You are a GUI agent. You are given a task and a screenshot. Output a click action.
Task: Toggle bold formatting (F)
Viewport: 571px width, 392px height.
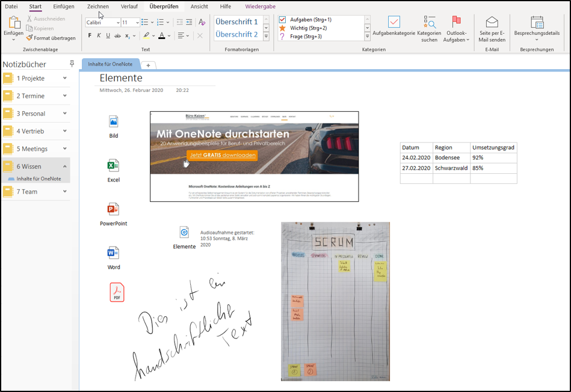coord(90,35)
